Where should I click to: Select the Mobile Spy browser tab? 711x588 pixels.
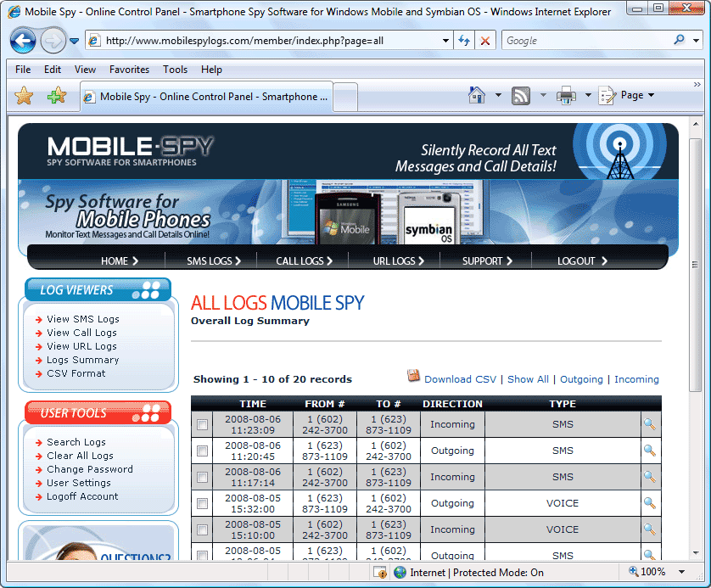[x=207, y=97]
